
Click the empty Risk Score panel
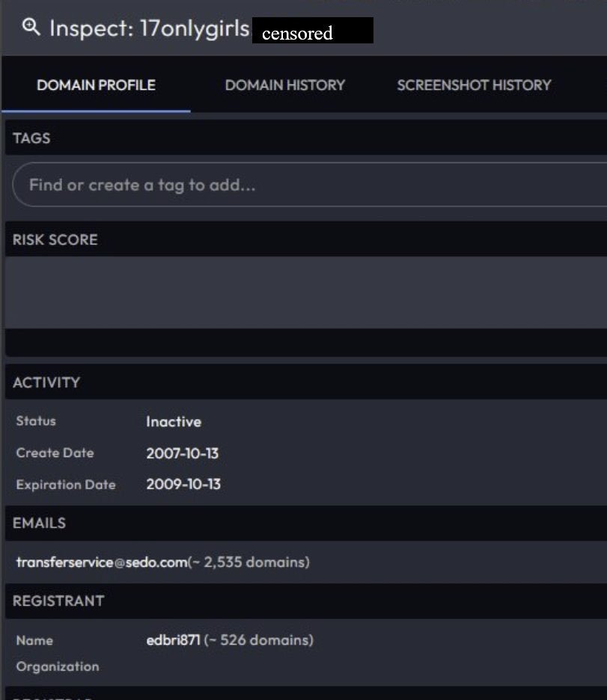(305, 292)
